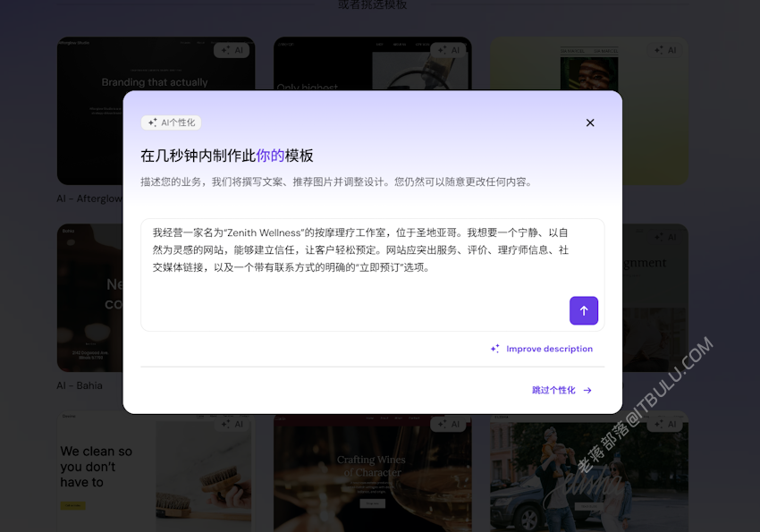Click AI badge on family photo template
The height and width of the screenshot is (532, 760).
pos(665,424)
